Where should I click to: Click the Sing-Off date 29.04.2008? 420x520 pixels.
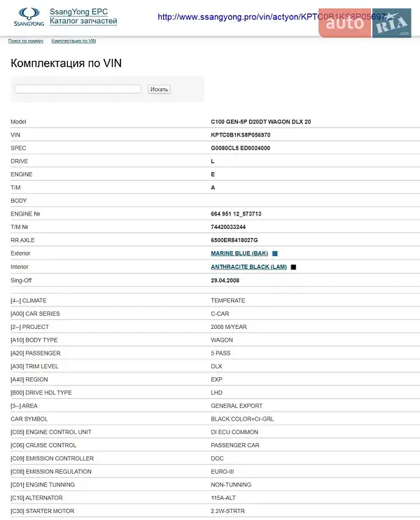pos(226,279)
